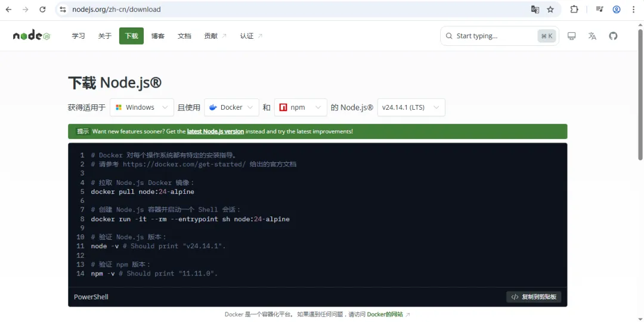Open the browser extensions puzzle icon
This screenshot has height=322, width=644.
574,10
